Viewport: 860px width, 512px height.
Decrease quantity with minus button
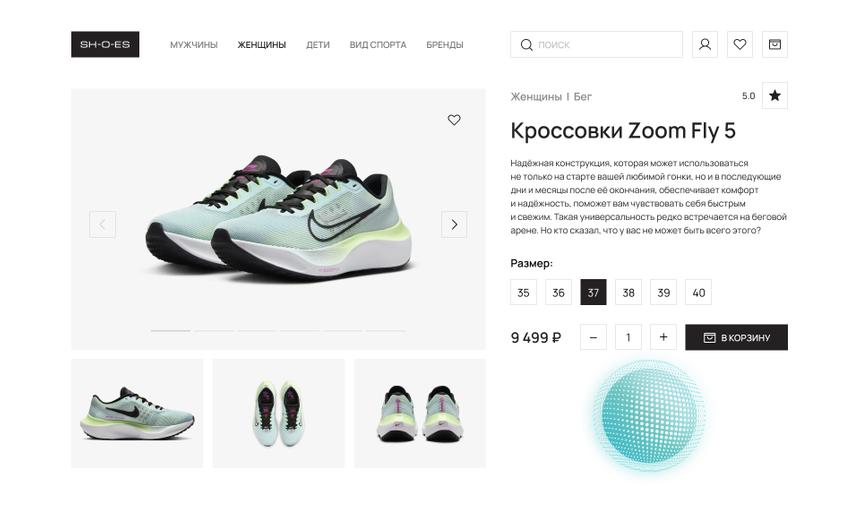click(593, 337)
